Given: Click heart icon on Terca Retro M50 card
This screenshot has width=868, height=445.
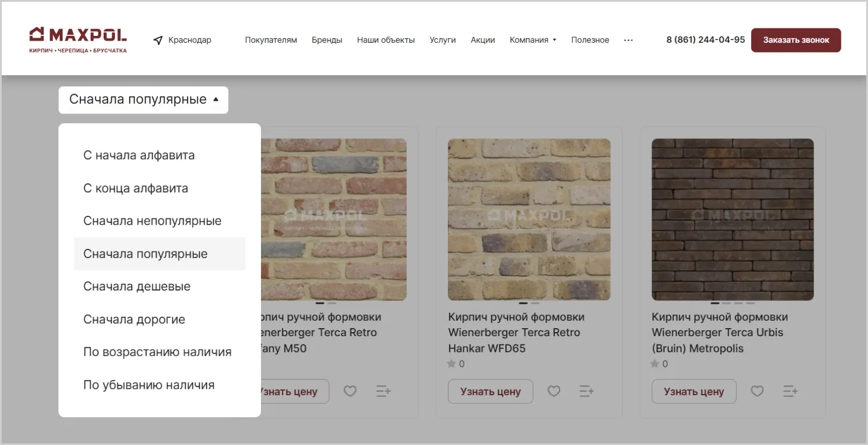Looking at the screenshot, I should click(x=350, y=391).
